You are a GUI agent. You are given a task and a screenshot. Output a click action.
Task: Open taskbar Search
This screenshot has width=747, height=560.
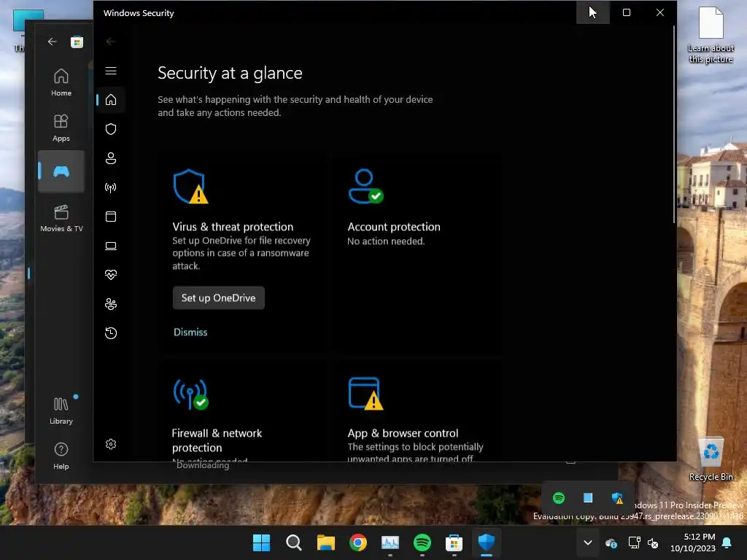point(294,542)
